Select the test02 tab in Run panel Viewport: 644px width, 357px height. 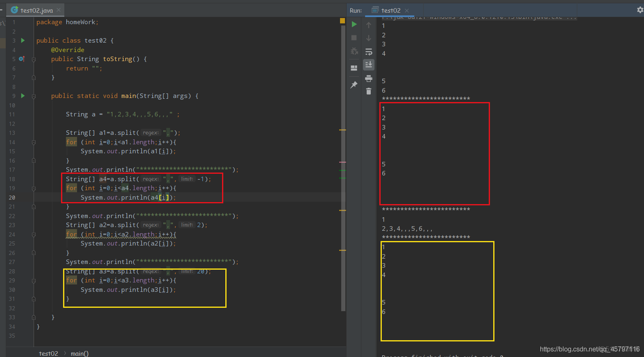(x=390, y=10)
